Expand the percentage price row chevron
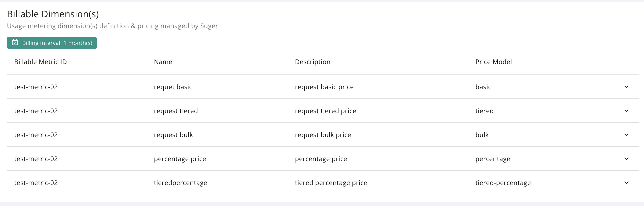The width and height of the screenshot is (644, 206). (626, 159)
